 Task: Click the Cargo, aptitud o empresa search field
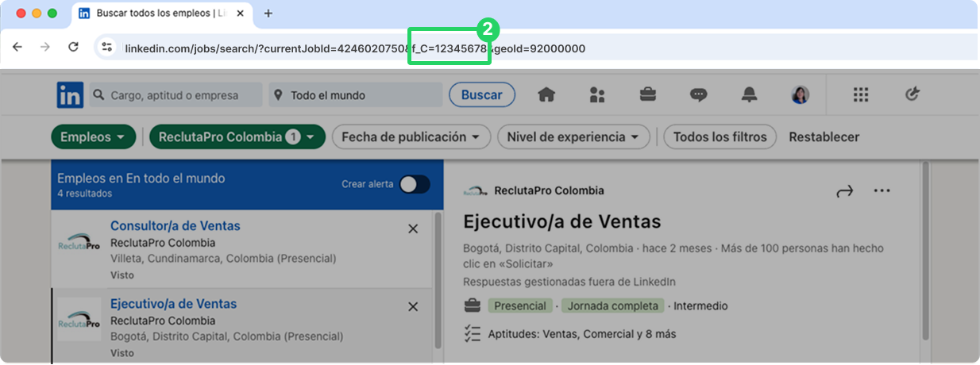(176, 95)
